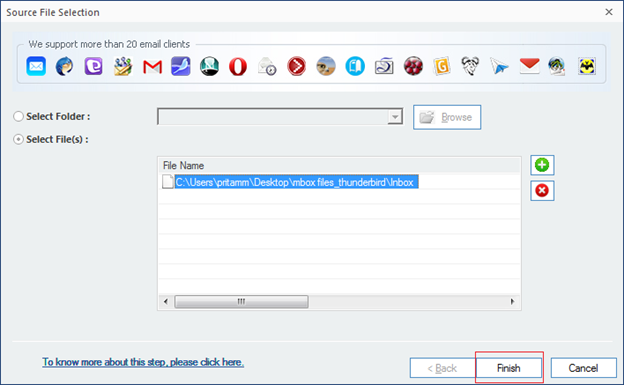Click the orange 'G' mail client icon
Viewport: 624px width, 385px height.
[442, 66]
